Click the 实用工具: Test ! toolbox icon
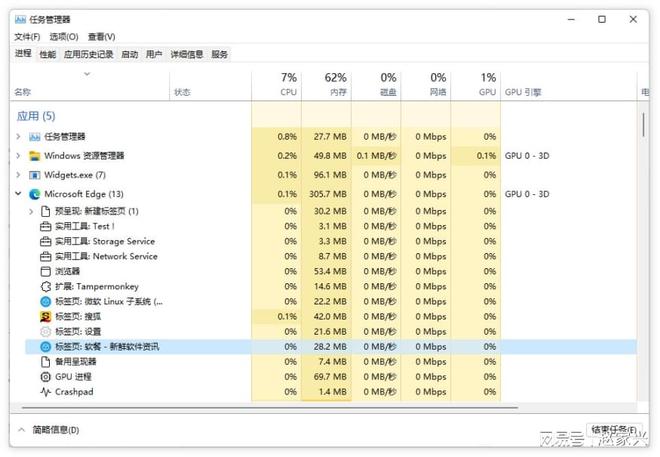The height and width of the screenshot is (457, 660). 45,226
